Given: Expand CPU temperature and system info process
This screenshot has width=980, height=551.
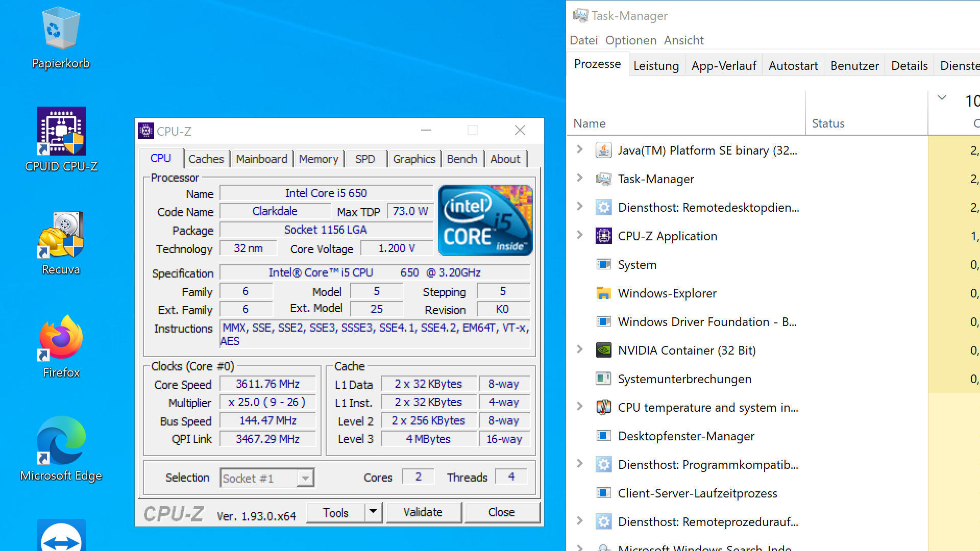Looking at the screenshot, I should coord(580,407).
